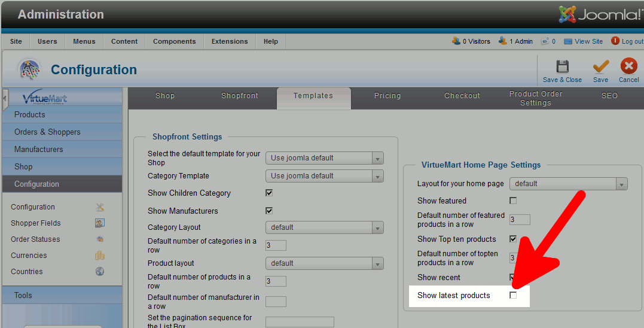Click the Countries globe icon

(100, 272)
